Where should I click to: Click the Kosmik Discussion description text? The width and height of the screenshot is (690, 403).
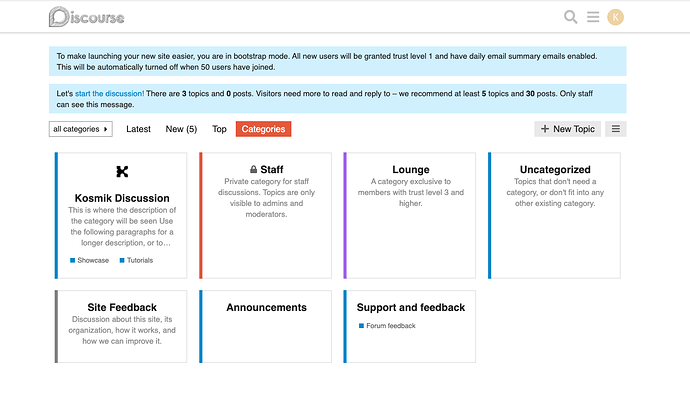click(x=122, y=227)
